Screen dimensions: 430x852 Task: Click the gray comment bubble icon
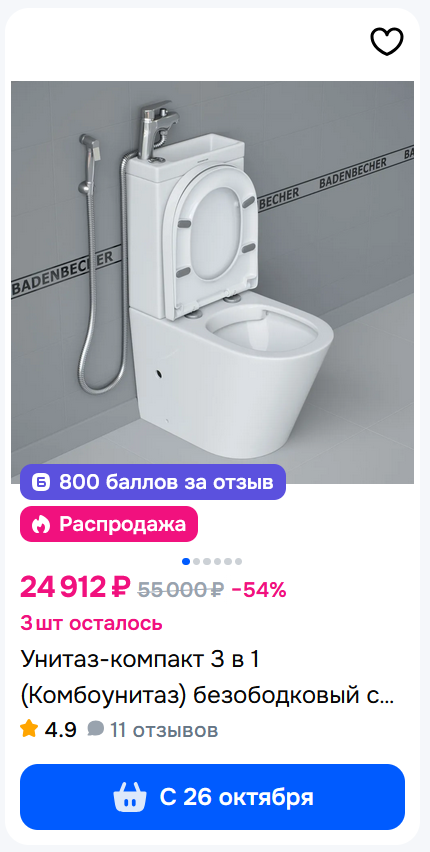tap(96, 729)
